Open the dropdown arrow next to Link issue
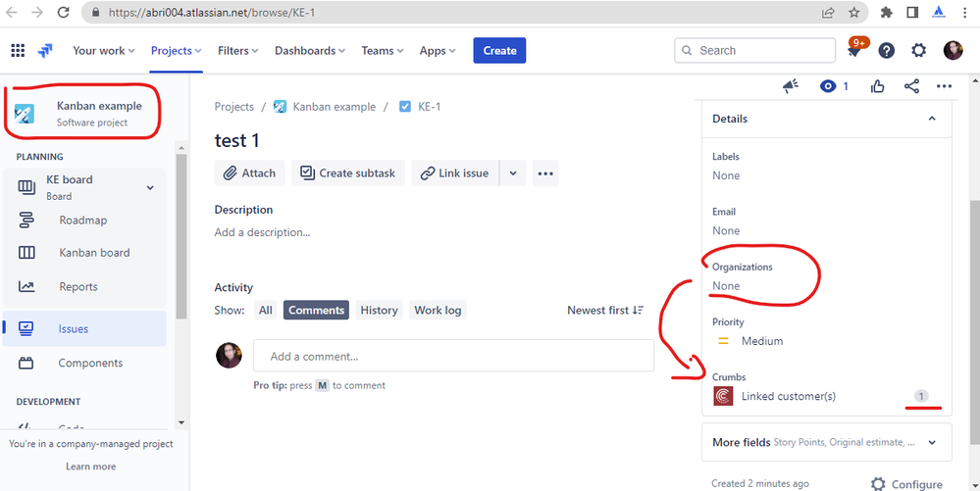 512,173
